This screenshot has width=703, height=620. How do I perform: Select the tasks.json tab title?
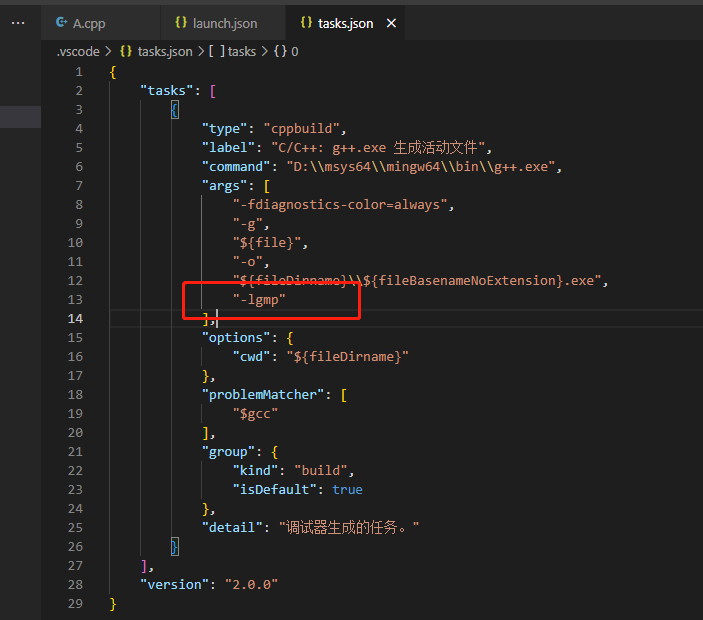point(345,23)
